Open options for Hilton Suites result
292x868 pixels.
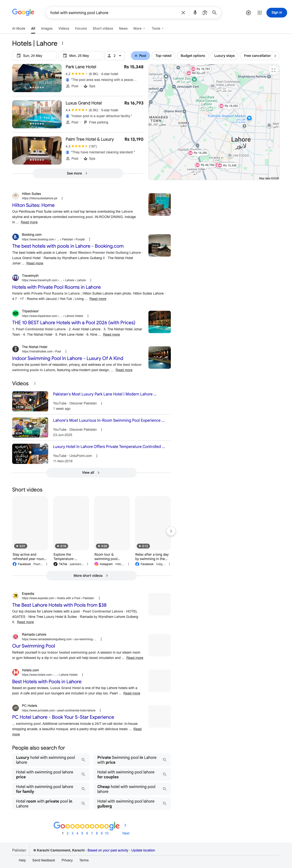pyautogui.click(x=62, y=199)
